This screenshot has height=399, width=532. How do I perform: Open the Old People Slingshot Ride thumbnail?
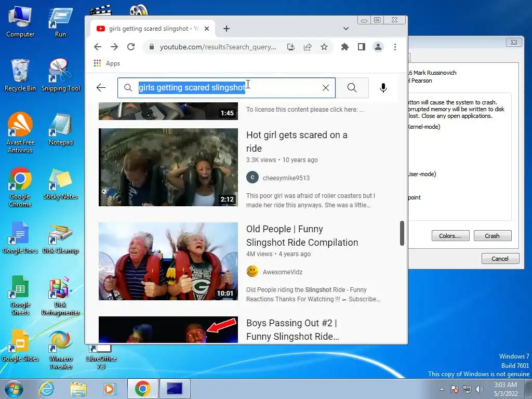point(168,261)
